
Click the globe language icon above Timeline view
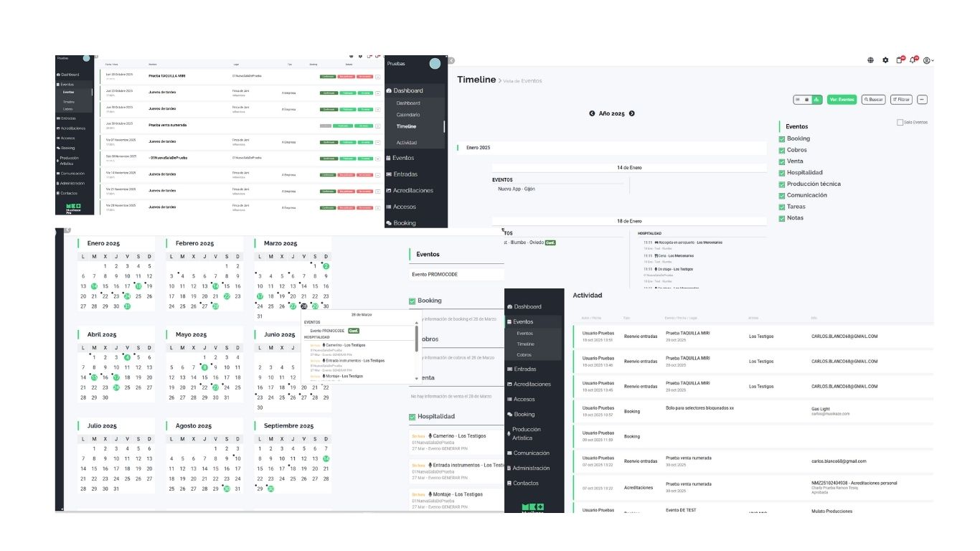(870, 60)
